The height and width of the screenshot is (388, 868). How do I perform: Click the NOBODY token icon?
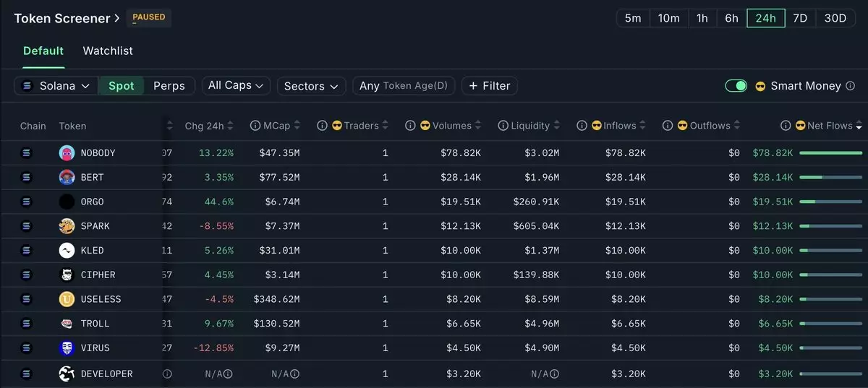click(67, 153)
